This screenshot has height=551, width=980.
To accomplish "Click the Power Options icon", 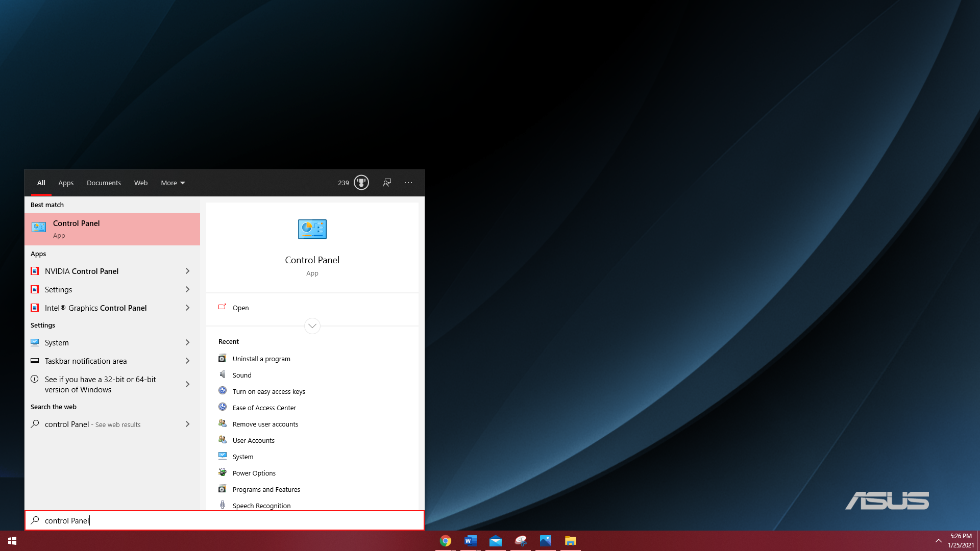I will tap(223, 472).
